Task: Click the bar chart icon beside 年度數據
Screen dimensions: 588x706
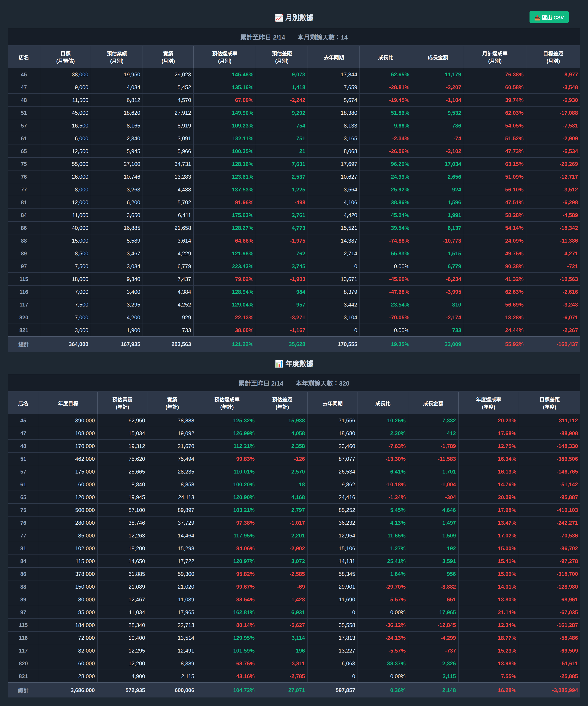Action: 279,364
